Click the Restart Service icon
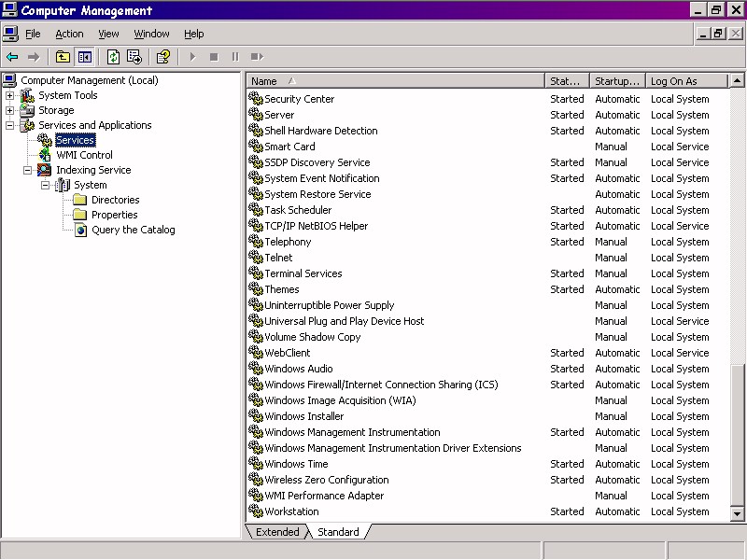Screen dimensions: 747x560 point(258,57)
